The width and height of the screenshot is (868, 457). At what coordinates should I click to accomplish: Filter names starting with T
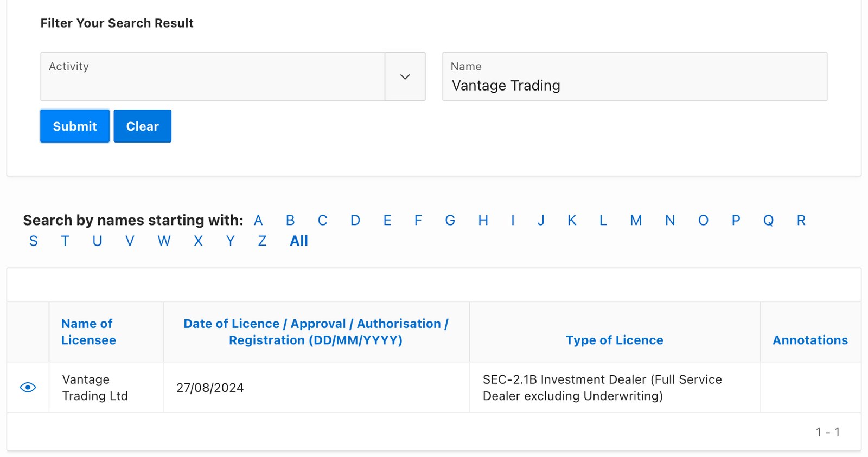pyautogui.click(x=65, y=241)
